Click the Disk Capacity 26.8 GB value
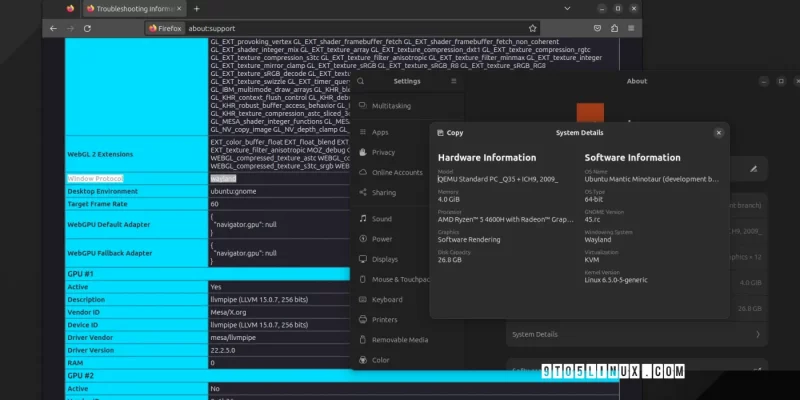The height and width of the screenshot is (400, 800). point(449,260)
